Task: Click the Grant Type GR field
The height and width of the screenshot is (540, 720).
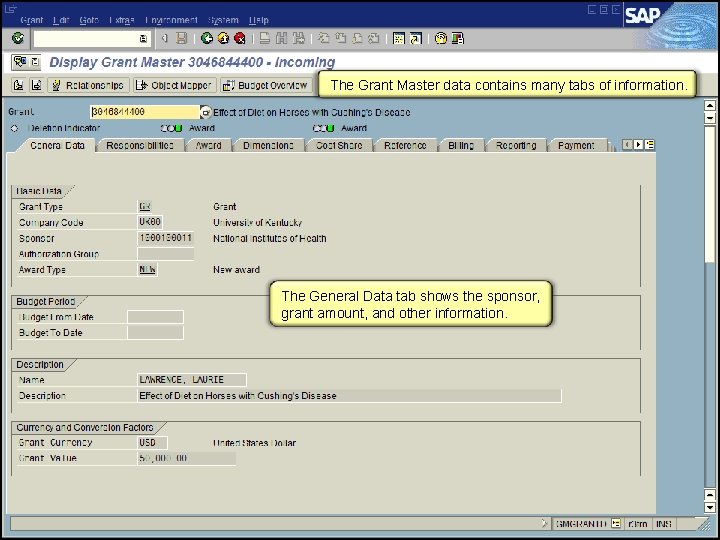Action: click(145, 207)
